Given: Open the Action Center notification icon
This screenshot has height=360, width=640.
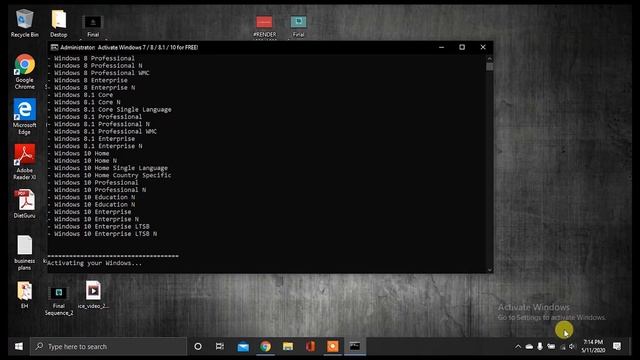Looking at the screenshot, I should point(617,347).
